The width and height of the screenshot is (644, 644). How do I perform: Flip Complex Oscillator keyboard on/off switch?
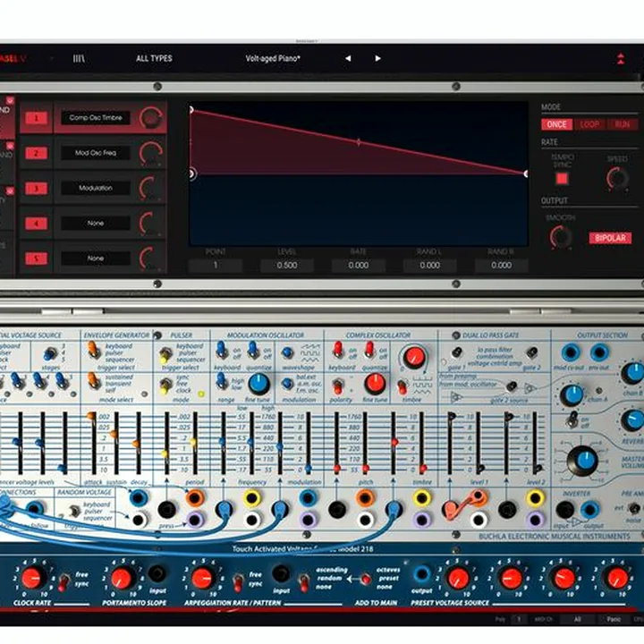(x=337, y=350)
